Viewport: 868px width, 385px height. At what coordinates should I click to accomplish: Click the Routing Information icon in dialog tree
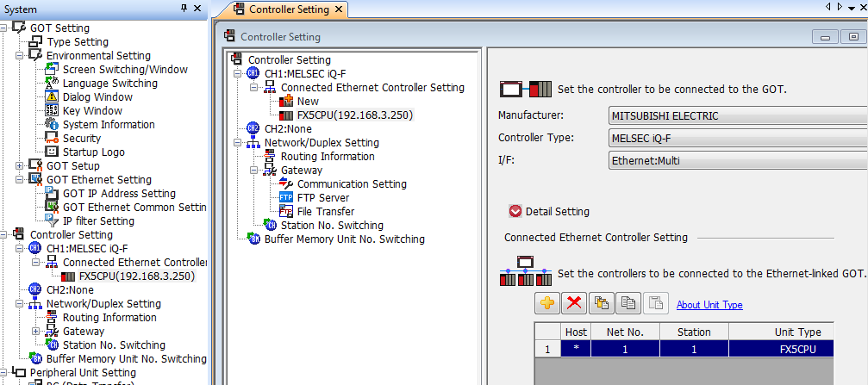coord(270,157)
